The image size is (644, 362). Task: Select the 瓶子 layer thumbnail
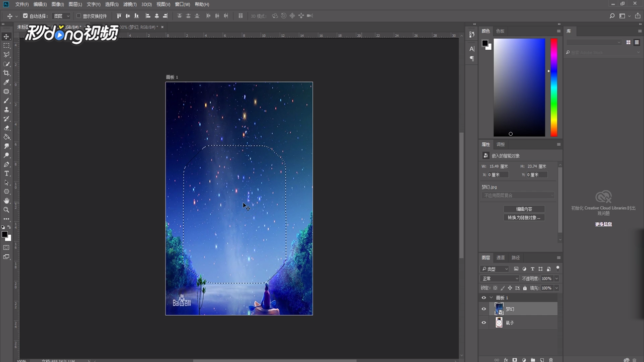(x=499, y=323)
